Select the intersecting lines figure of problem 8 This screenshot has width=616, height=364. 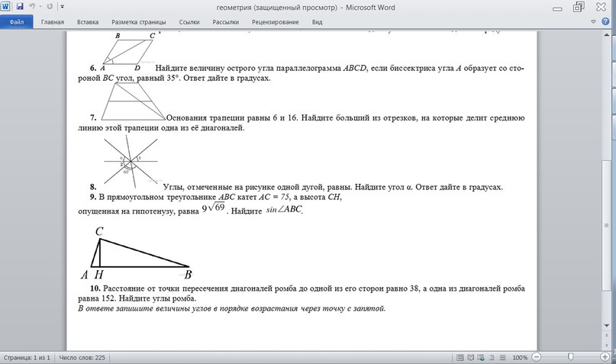131,161
